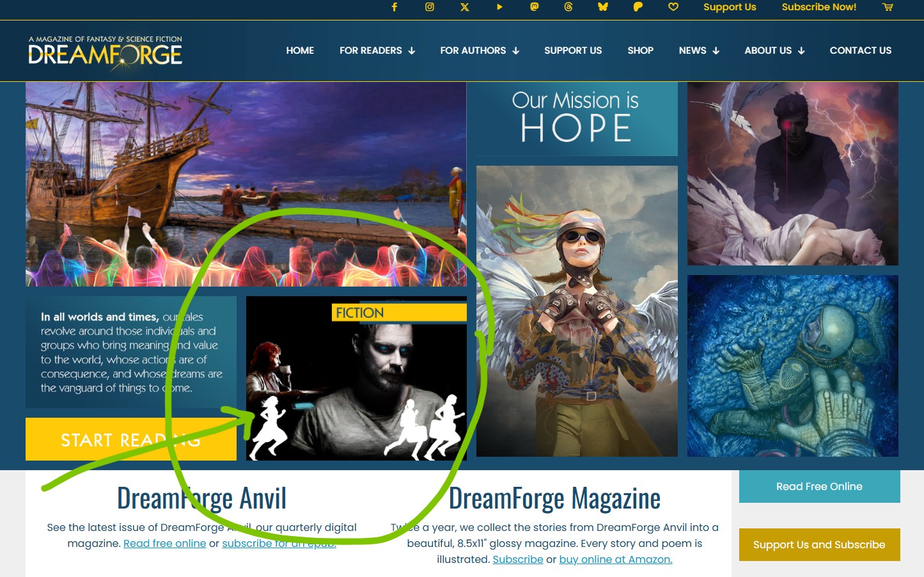Open the CONTACT US menu item

861,51
